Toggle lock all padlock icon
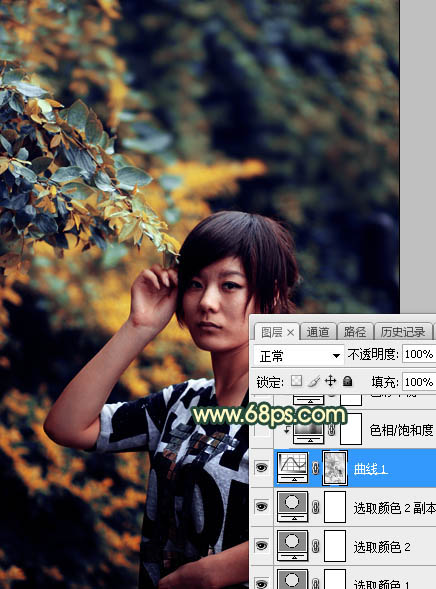 pos(348,381)
